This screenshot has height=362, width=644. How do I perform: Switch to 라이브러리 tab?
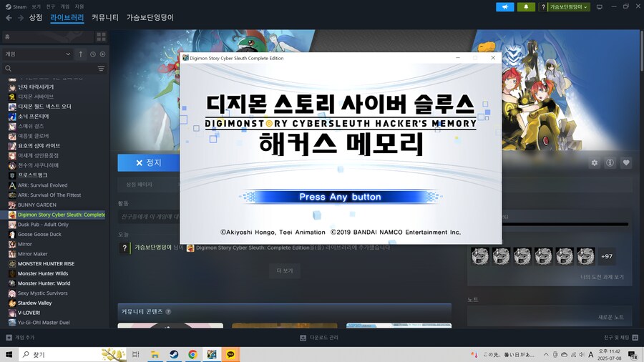pos(67,18)
